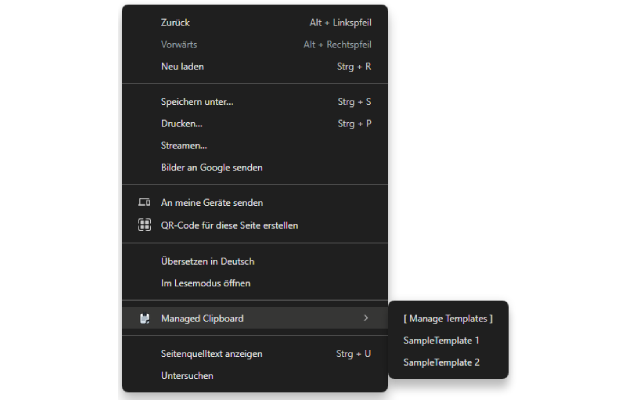
Task: Open Speichern unter... dialog
Action: (197, 101)
